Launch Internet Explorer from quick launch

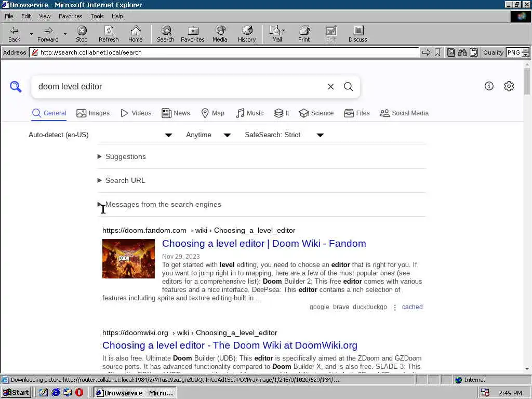56,393
